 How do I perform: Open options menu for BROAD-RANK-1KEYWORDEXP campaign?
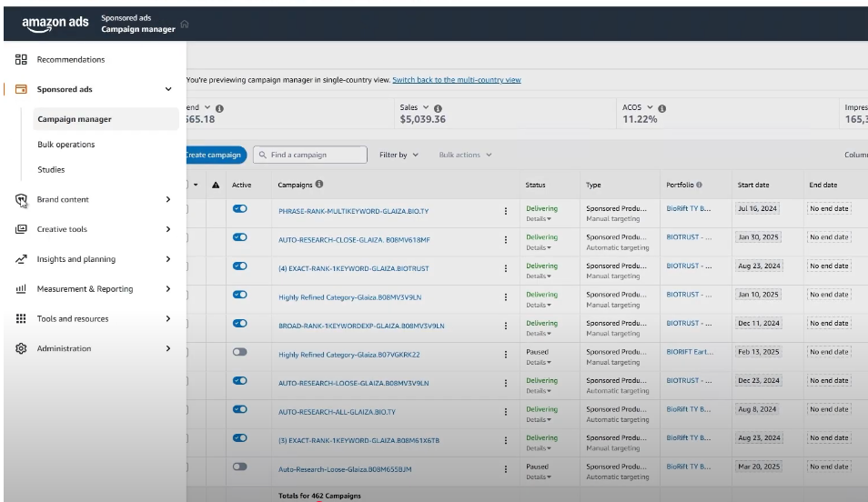coord(505,326)
